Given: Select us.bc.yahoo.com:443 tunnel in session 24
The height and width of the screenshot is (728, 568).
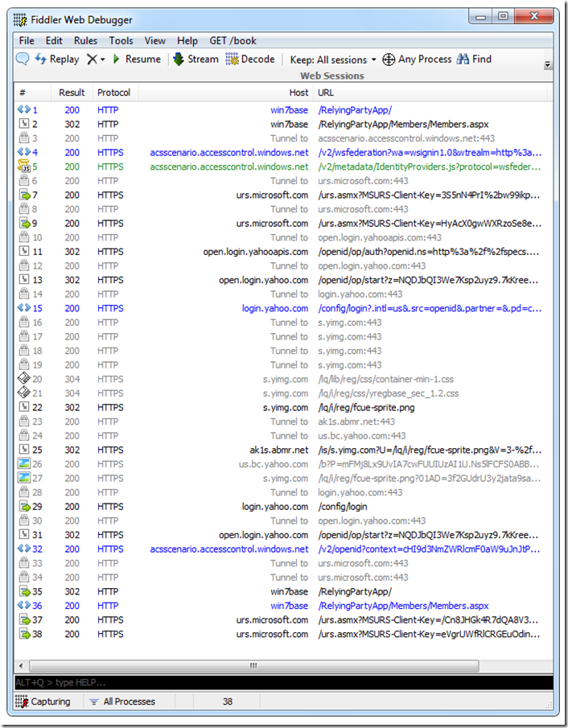Looking at the screenshot, I should 362,435.
